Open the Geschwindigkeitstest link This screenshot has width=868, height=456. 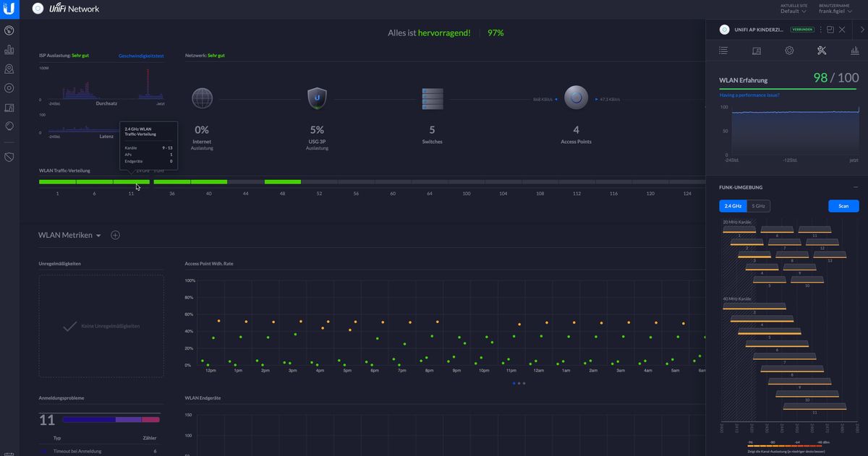tap(141, 56)
